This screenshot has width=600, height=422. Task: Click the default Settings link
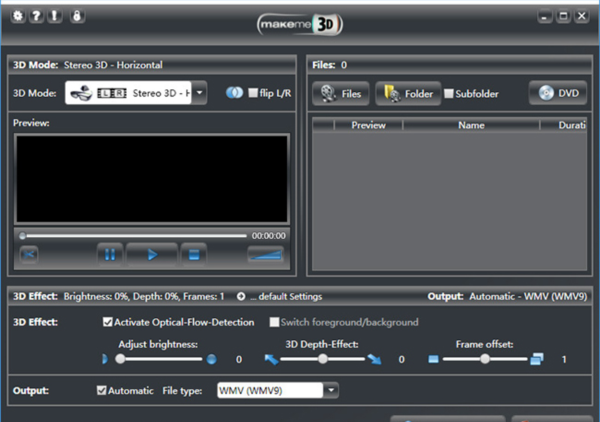[x=286, y=297]
